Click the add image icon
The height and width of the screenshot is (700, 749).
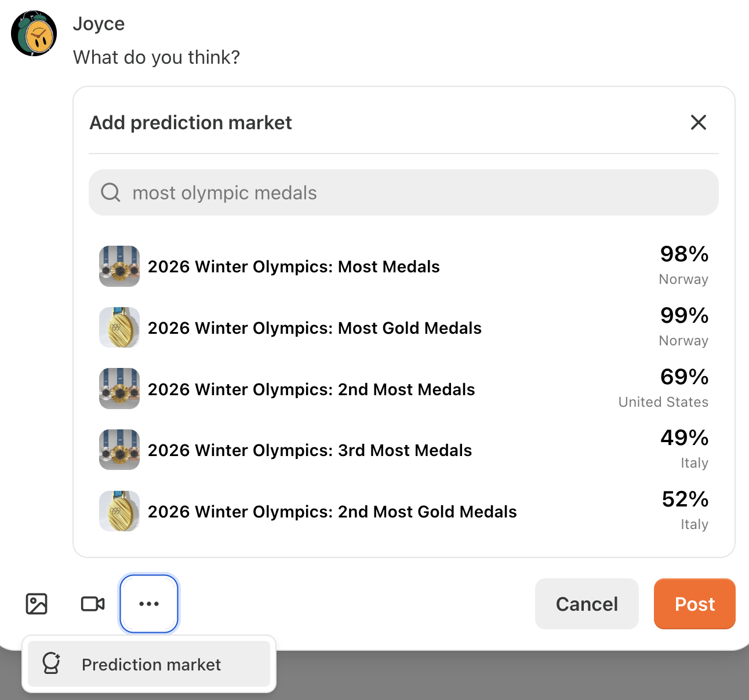pos(37,604)
